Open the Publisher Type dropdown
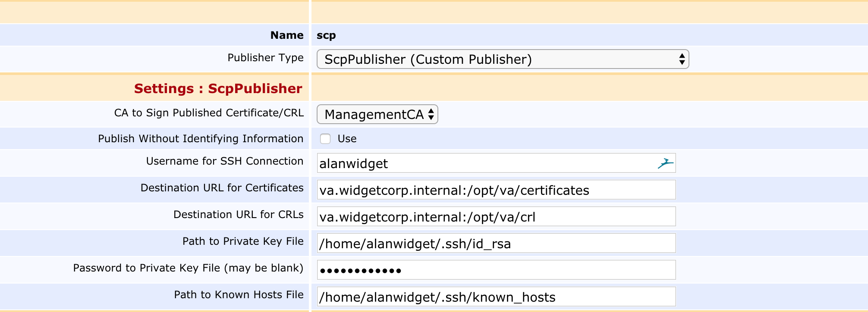868x312 pixels. (502, 59)
